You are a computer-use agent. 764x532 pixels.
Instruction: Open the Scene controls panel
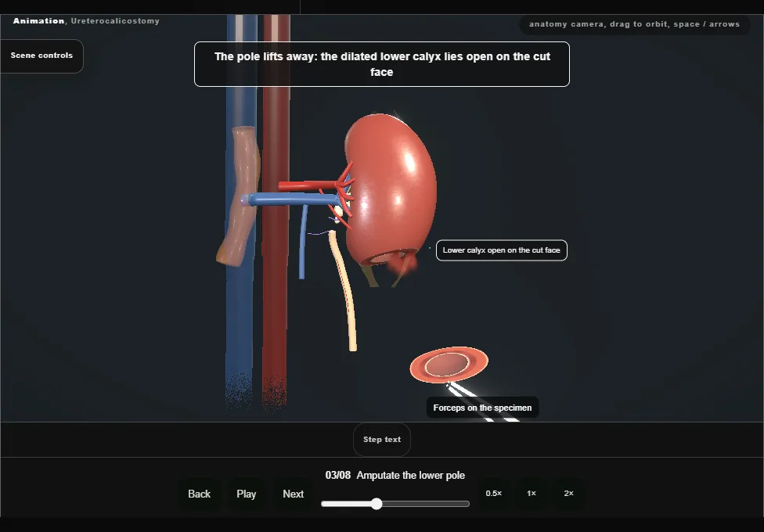(x=42, y=56)
